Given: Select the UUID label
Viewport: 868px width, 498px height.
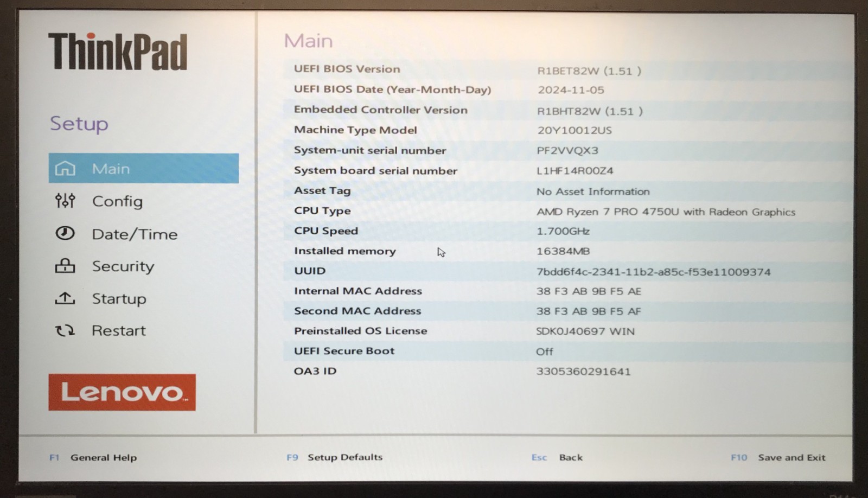Looking at the screenshot, I should click(x=310, y=271).
